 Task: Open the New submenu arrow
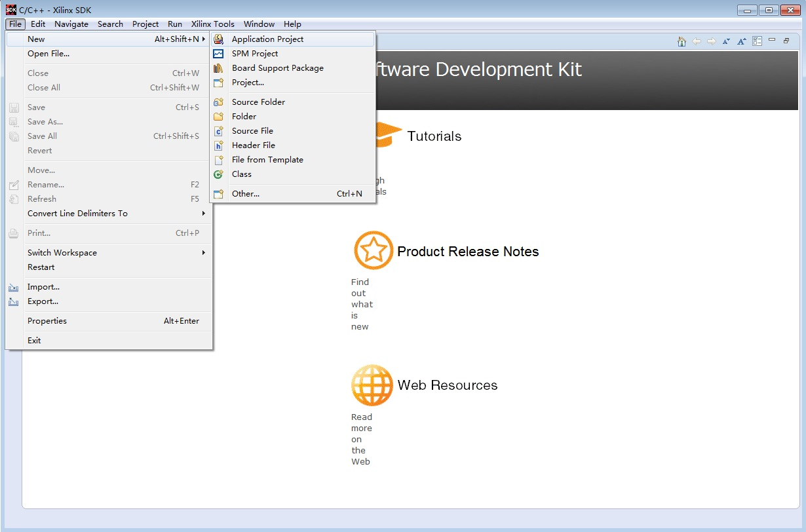coord(202,39)
